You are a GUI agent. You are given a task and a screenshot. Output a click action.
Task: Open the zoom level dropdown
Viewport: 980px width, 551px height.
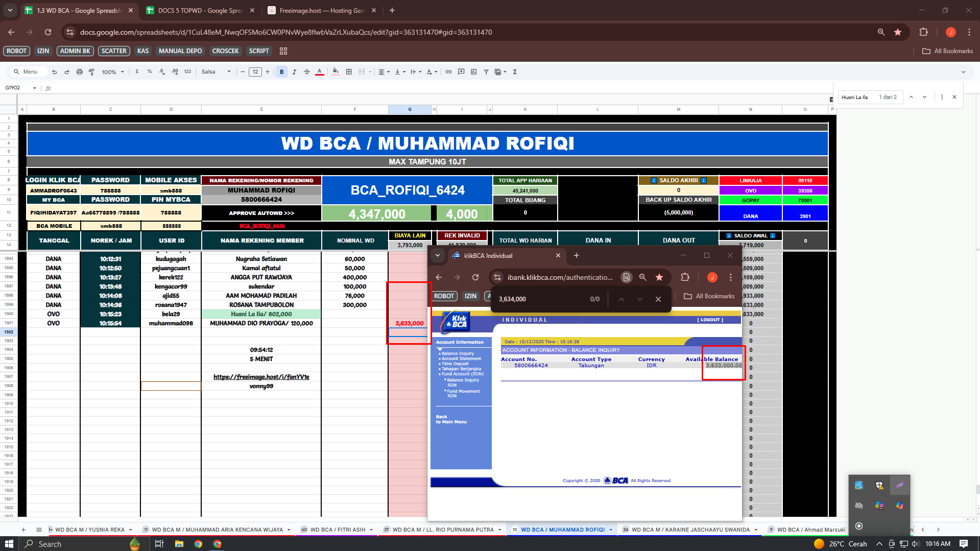[113, 72]
